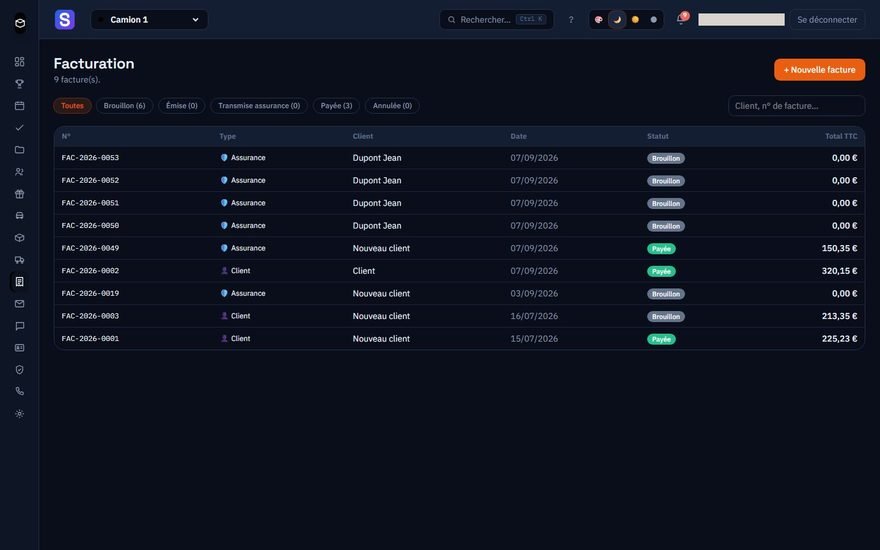
Task: Click the redacted user name box
Action: [x=741, y=20]
